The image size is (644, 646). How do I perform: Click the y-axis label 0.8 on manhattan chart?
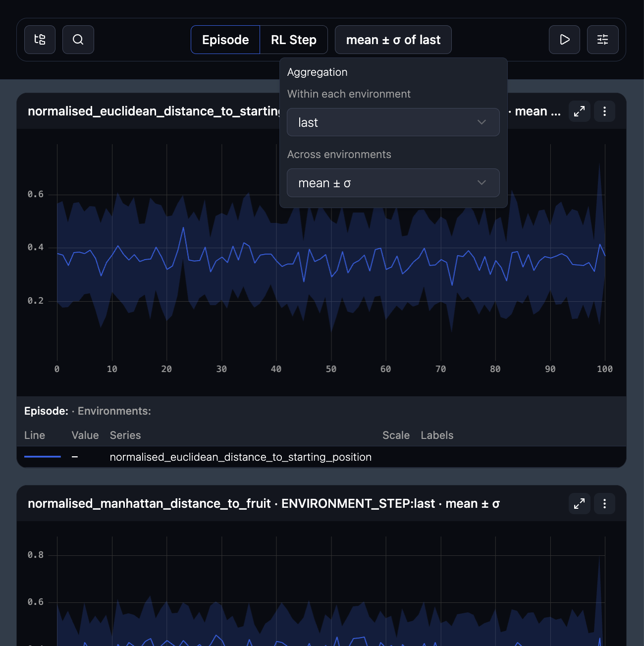(x=36, y=555)
